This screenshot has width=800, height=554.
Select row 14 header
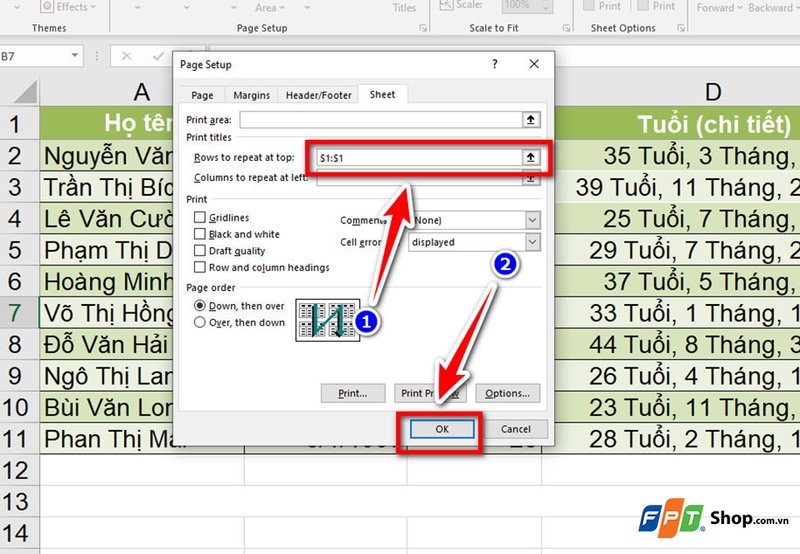pyautogui.click(x=19, y=533)
